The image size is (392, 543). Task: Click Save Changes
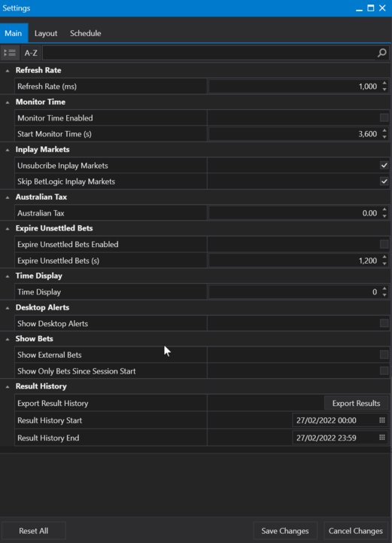tap(285, 531)
